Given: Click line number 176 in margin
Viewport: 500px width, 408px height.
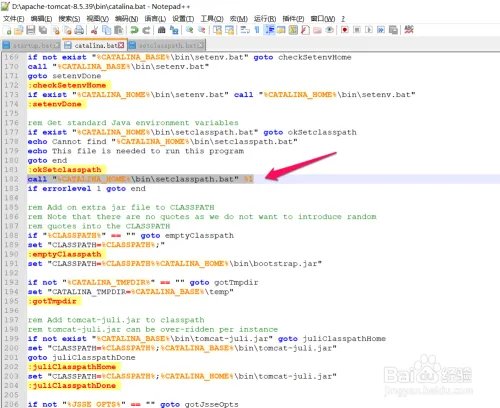Looking at the screenshot, I should 11,123.
